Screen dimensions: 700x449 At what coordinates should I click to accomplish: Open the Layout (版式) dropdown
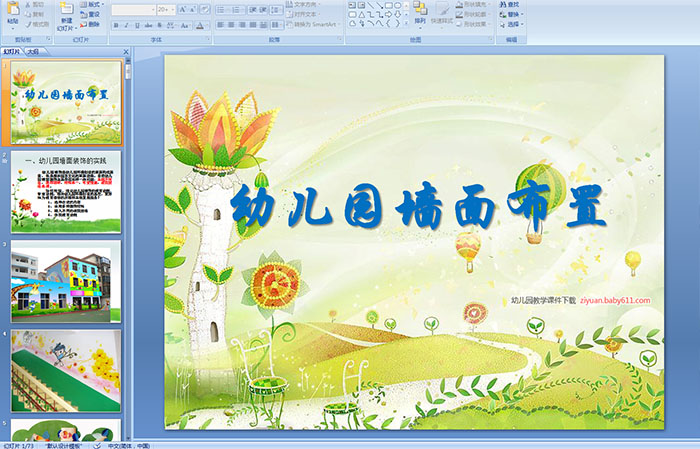[92, 4]
